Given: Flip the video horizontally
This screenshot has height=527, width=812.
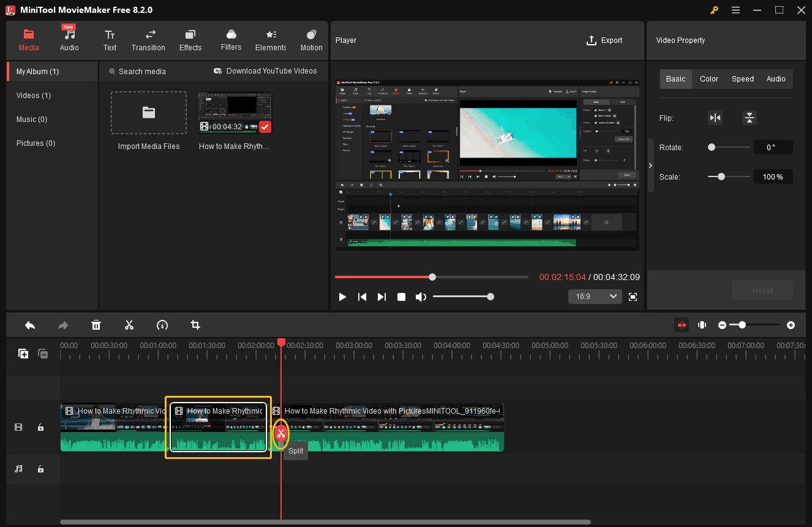Looking at the screenshot, I should (715, 118).
